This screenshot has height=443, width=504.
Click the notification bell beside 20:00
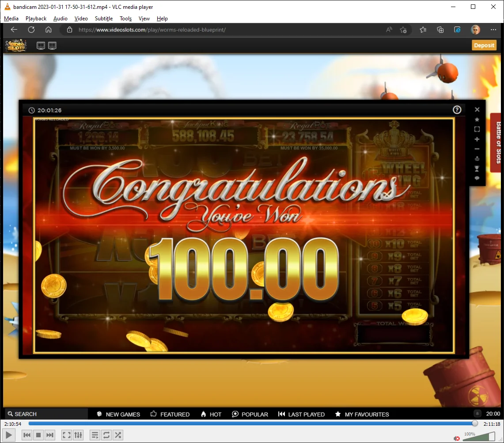point(477,414)
